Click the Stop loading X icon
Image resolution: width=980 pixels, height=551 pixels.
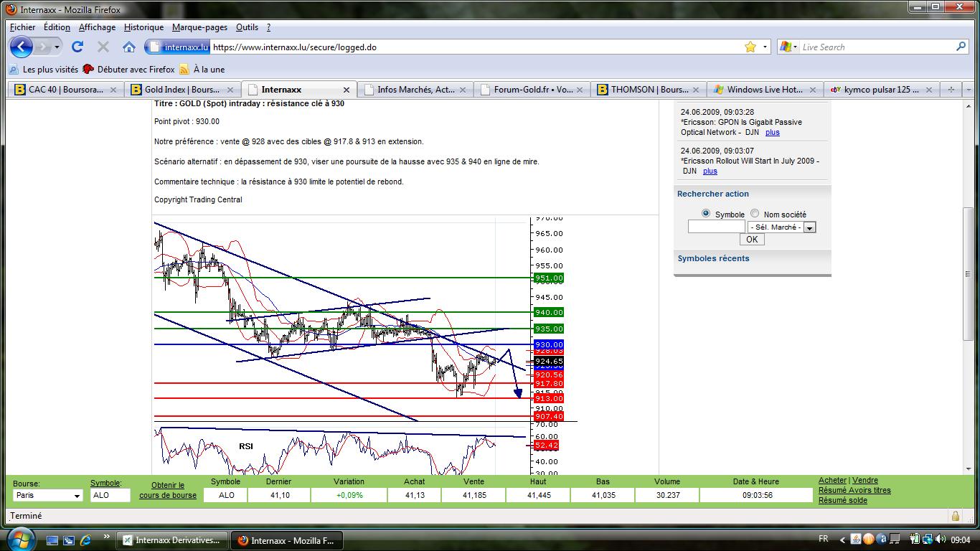click(x=103, y=47)
